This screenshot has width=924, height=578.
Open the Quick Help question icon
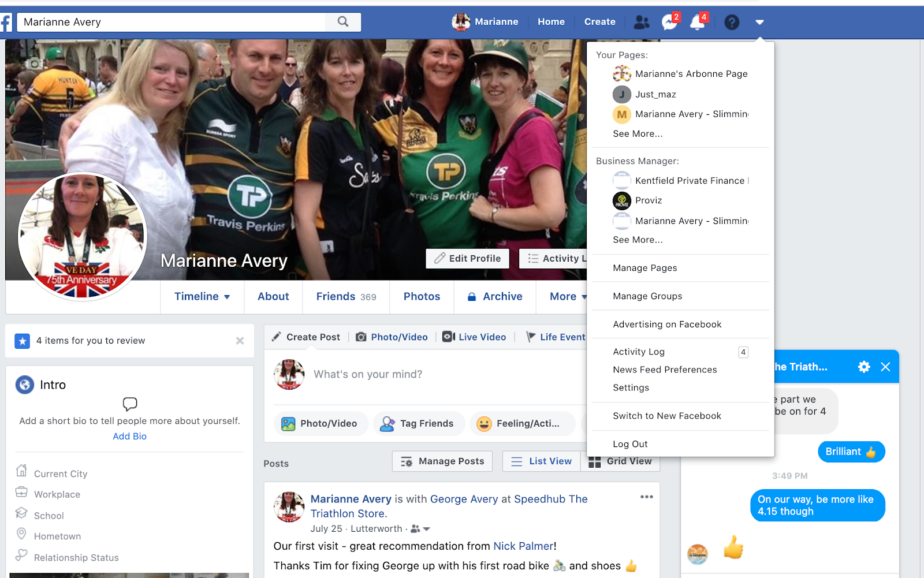[x=732, y=22]
